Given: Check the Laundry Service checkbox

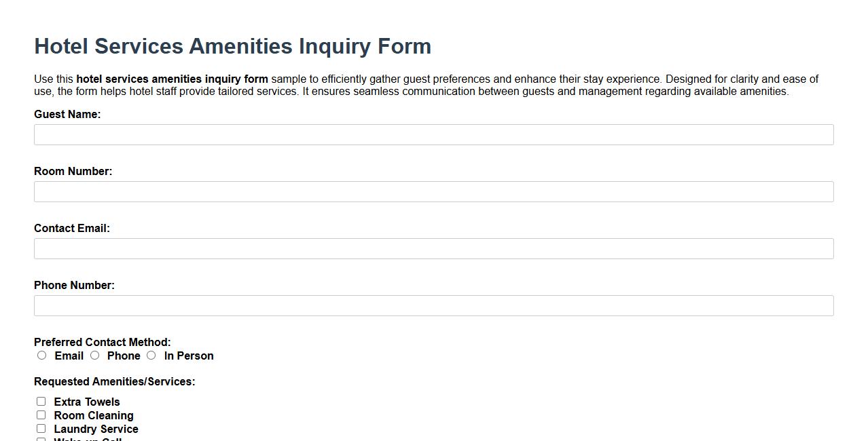Looking at the screenshot, I should point(41,428).
